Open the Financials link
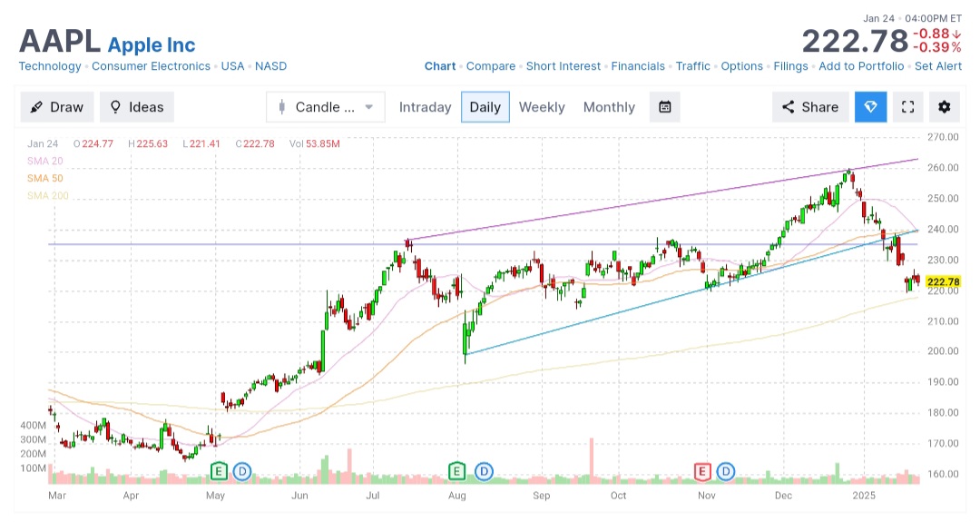 [x=638, y=66]
